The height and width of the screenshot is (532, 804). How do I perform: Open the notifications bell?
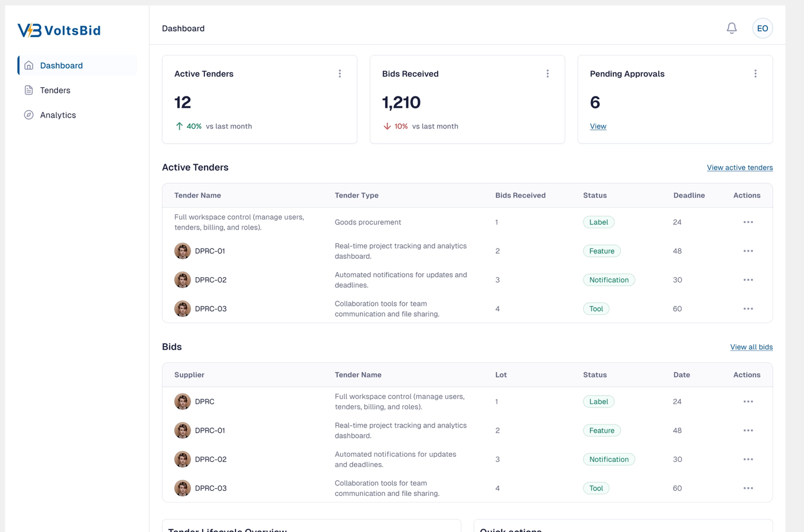(x=732, y=28)
